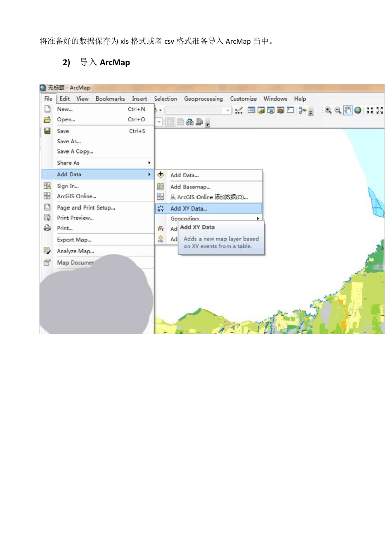Click the Add Basemap icon in submenu

161,187
